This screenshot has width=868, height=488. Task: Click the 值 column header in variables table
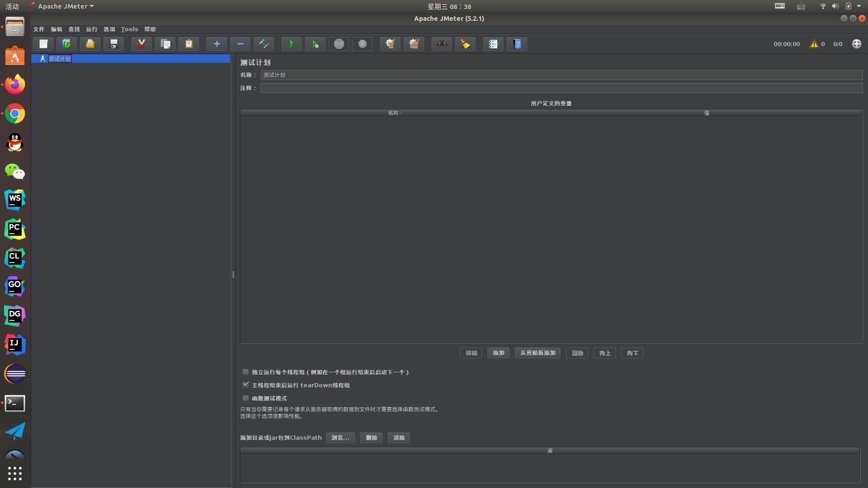707,113
